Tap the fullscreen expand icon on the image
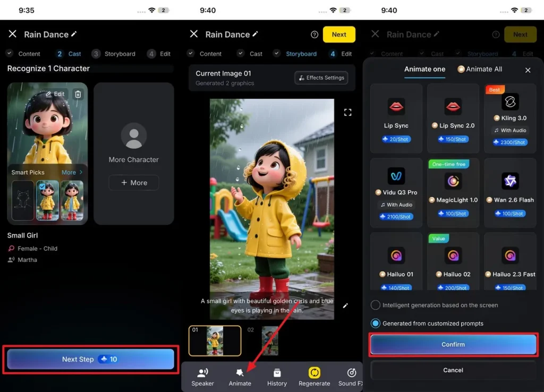This screenshot has height=392, width=544. pyautogui.click(x=348, y=112)
